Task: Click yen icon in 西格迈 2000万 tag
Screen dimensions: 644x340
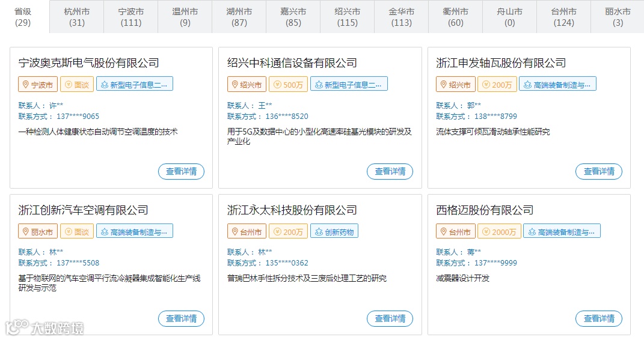Action: click(486, 232)
